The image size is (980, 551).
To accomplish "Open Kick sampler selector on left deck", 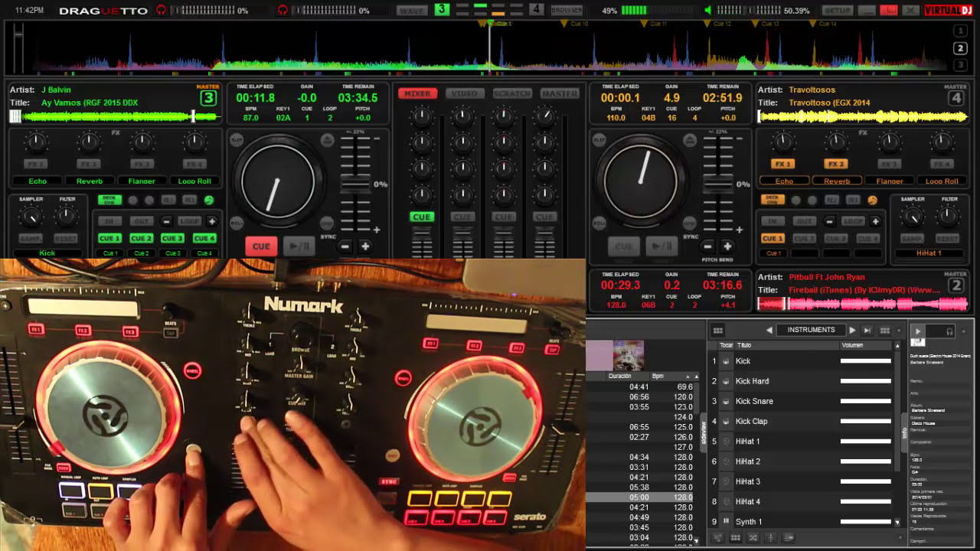I will tap(47, 253).
